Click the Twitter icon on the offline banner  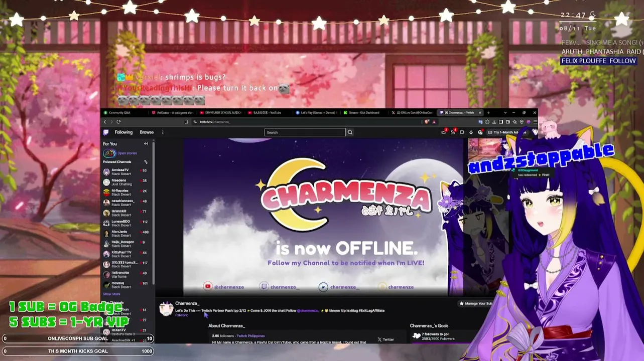point(323,287)
